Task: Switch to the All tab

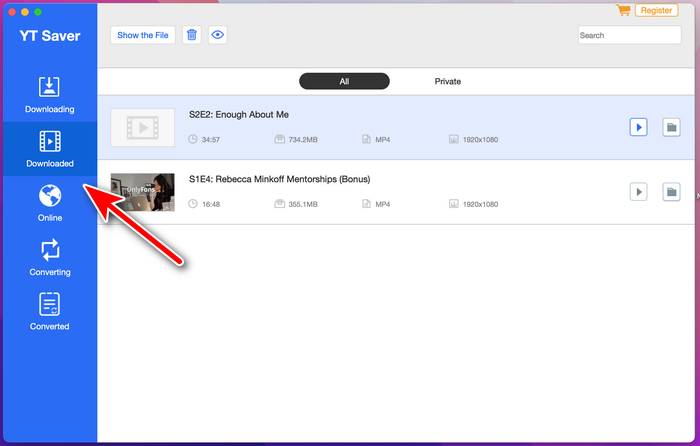Action: pos(344,81)
